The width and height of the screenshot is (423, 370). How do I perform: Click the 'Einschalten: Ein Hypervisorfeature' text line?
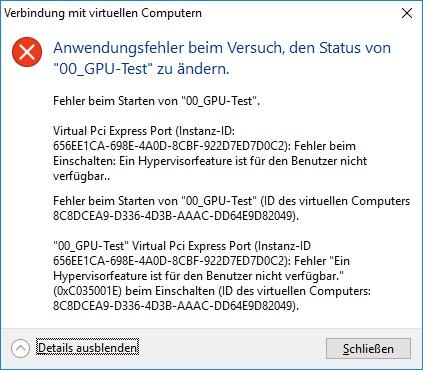pos(210,161)
